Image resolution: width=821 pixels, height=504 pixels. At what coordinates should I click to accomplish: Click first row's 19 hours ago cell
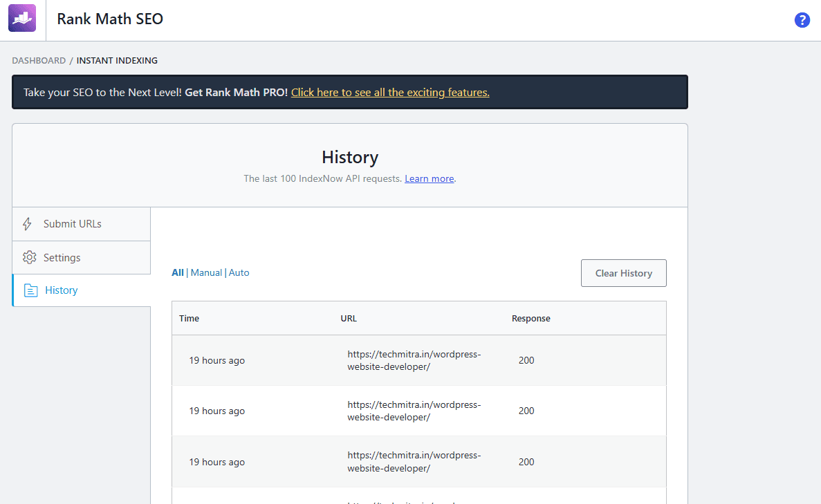(216, 361)
